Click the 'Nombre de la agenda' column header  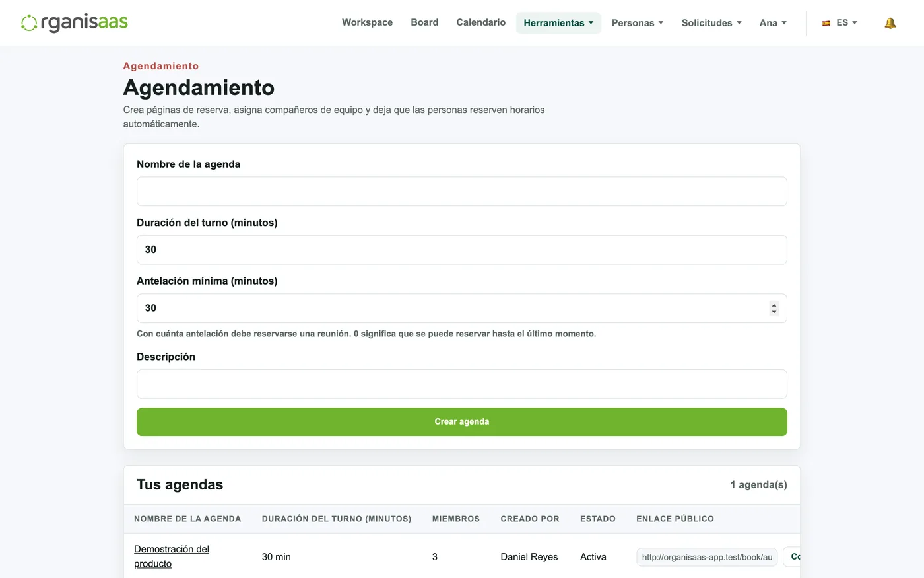coord(187,519)
